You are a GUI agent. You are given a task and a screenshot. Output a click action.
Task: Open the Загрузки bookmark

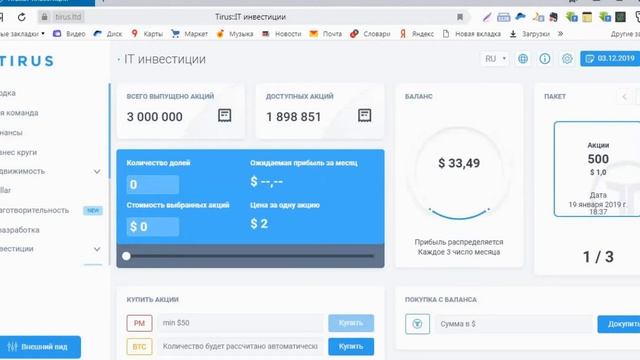coord(530,34)
